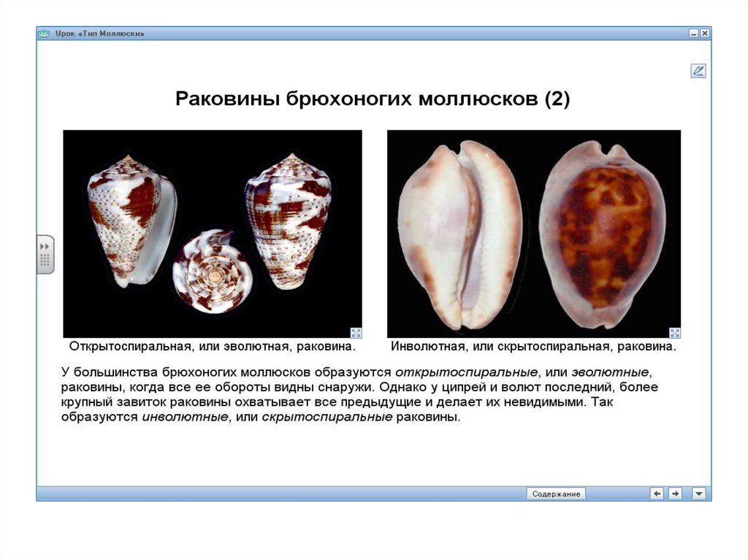Minimize the lesson window

coord(693,34)
